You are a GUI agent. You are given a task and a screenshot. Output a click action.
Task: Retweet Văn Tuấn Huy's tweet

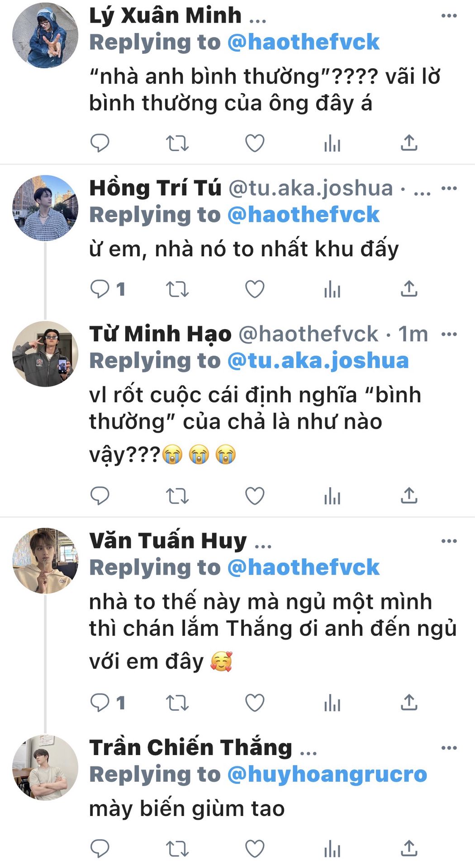(177, 703)
